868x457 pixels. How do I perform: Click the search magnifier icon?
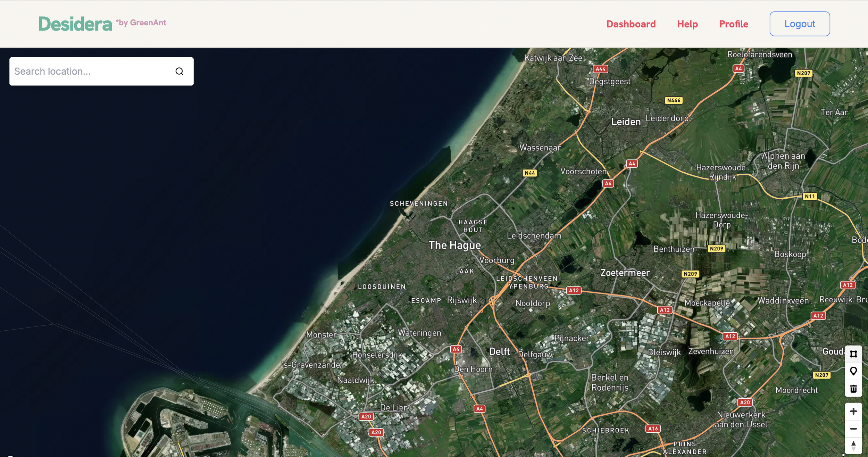click(180, 71)
